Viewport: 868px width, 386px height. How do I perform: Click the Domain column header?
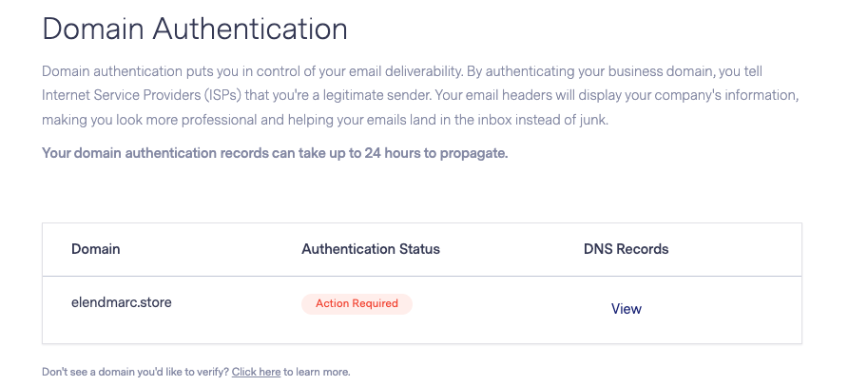point(95,249)
